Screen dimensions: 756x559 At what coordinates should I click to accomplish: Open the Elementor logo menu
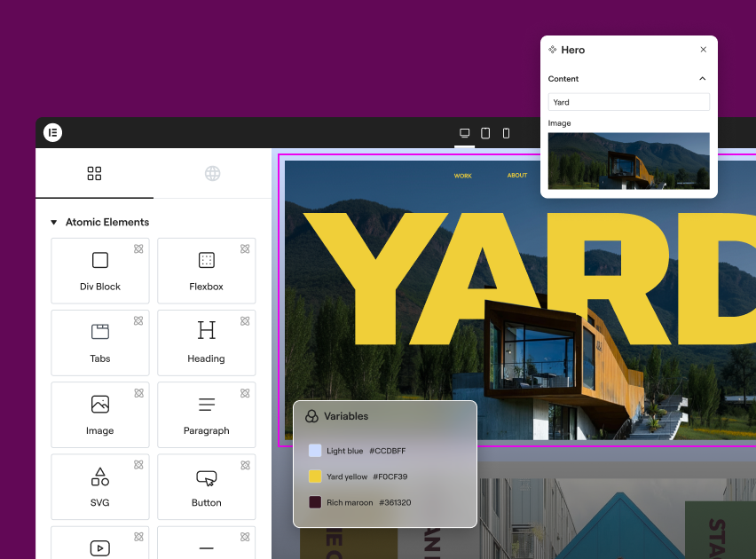53,132
